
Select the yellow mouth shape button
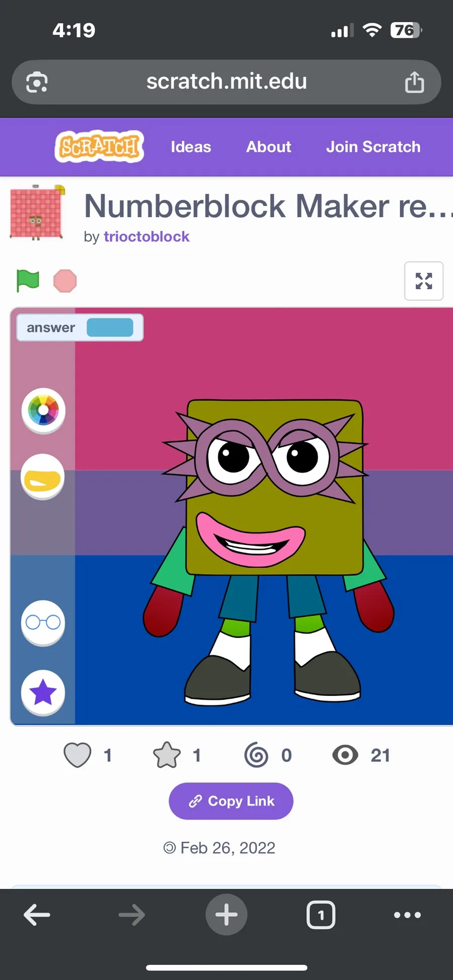(x=43, y=476)
